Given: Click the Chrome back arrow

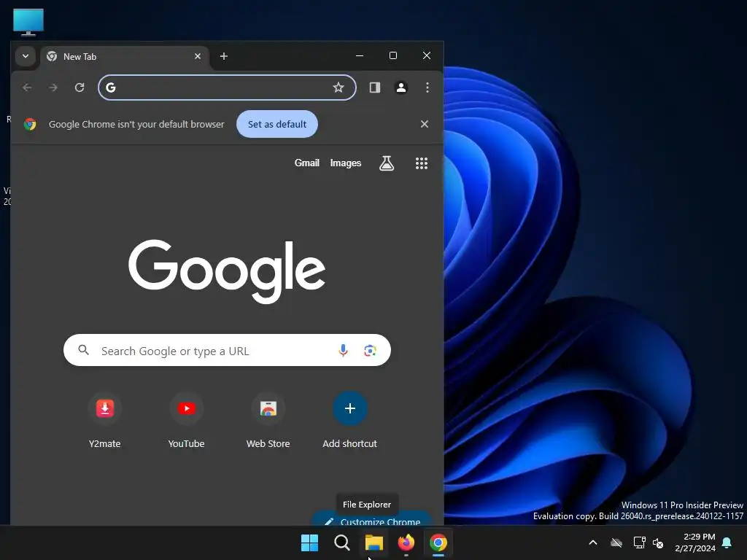Looking at the screenshot, I should click(27, 87).
